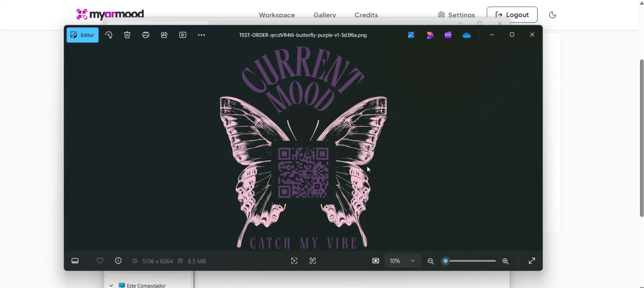Open the OneDrive cloud icon
The width and height of the screenshot is (644, 288).
point(467,35)
